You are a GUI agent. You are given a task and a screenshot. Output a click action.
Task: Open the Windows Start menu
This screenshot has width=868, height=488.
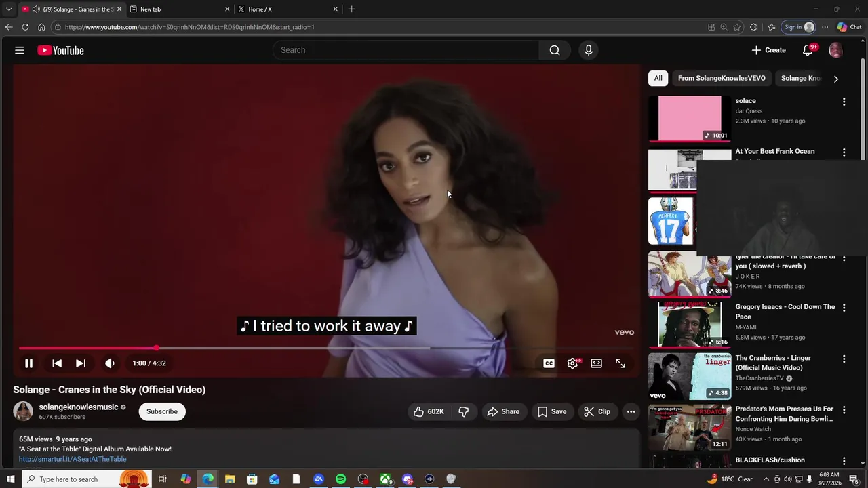coord(10,479)
